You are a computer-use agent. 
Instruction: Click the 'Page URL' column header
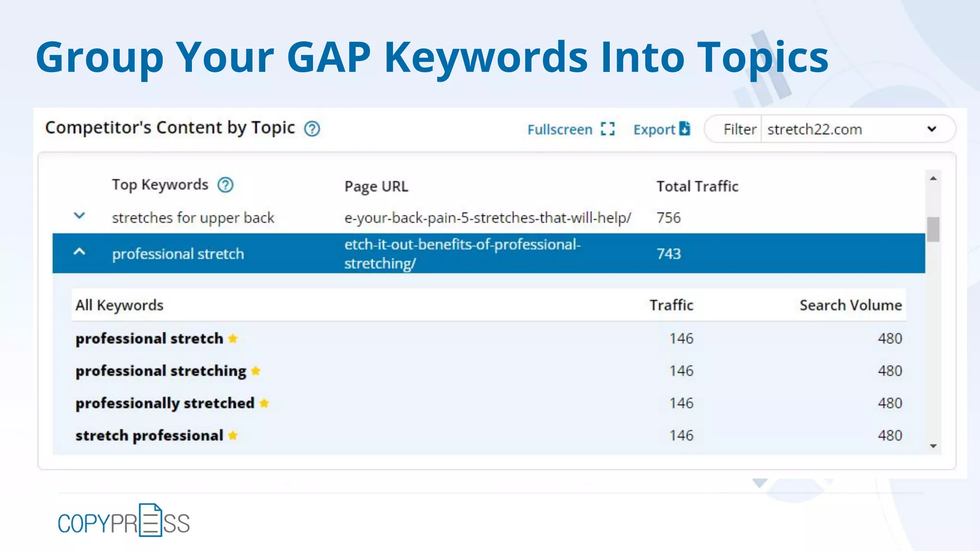pos(377,187)
